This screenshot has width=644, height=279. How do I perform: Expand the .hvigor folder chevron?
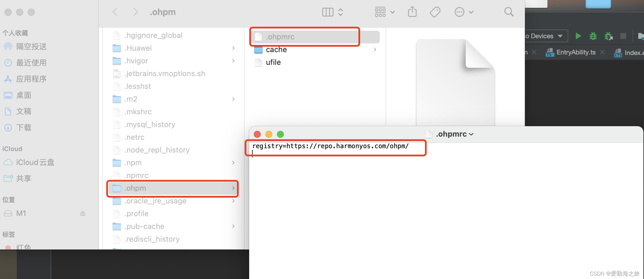click(233, 61)
